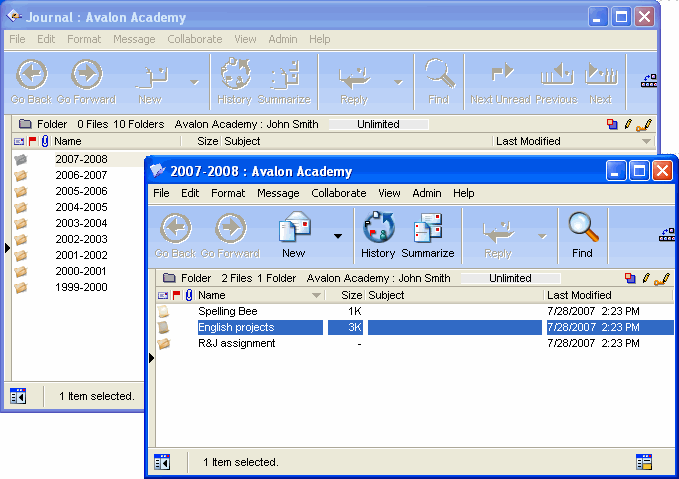679x479 pixels.
Task: Open the Collaborate menu in 2007-2008 window
Action: tap(338, 193)
